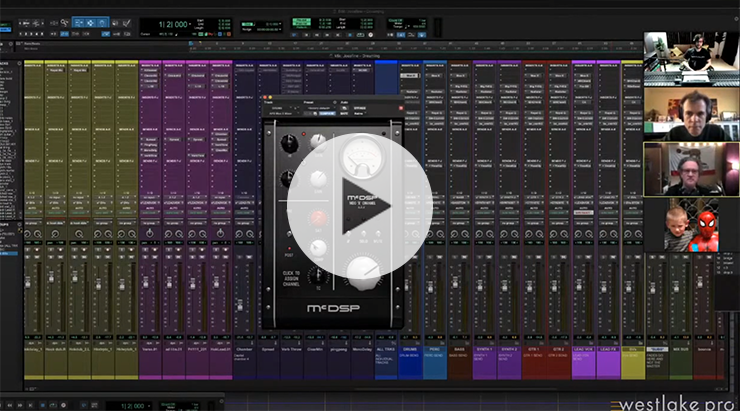This screenshot has width=740, height=412.
Task: Toggle the MUTE switch in McDSP plugin
Action: point(378,234)
